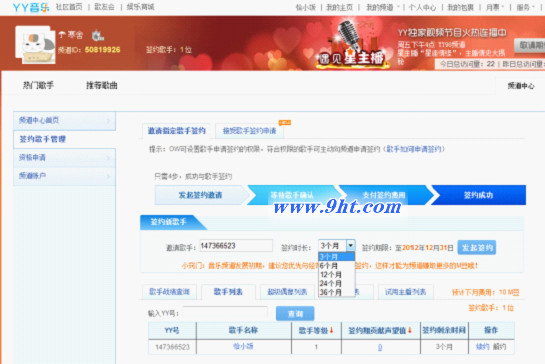Select the 邀请指定歌手签约 tab

click(177, 131)
